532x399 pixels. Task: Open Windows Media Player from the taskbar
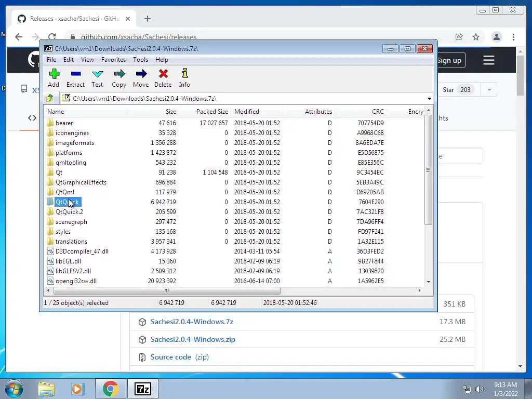[77, 389]
